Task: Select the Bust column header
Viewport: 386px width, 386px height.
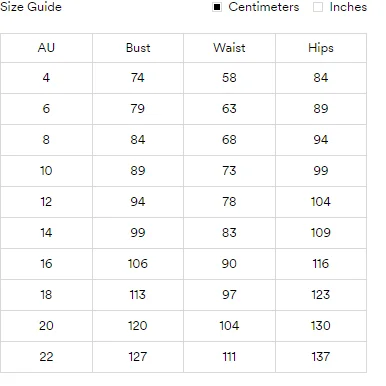Action: pyautogui.click(x=138, y=48)
